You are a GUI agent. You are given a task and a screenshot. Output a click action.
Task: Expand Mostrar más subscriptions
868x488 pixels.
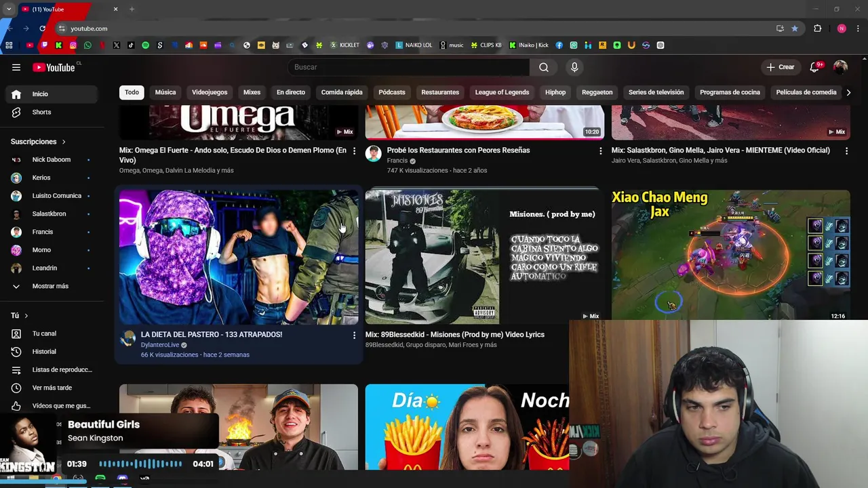[52, 286]
